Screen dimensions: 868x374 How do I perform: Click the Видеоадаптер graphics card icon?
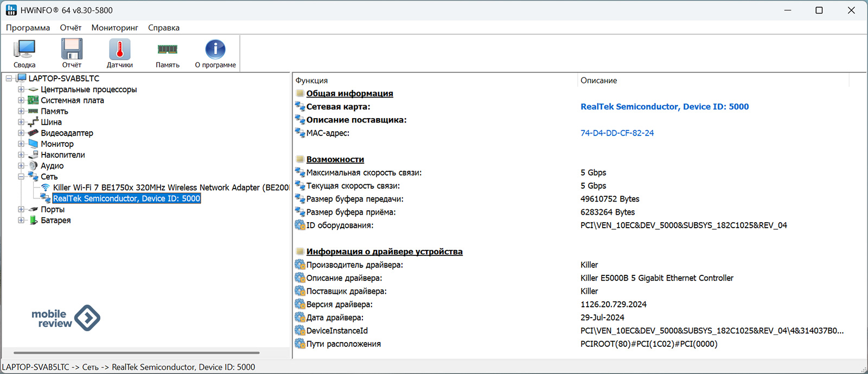tap(34, 133)
